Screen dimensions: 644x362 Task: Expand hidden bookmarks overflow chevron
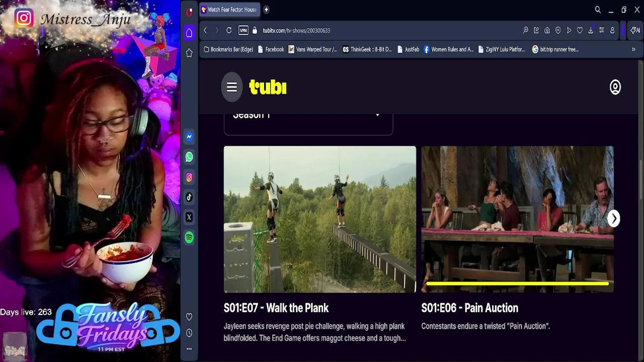point(633,49)
